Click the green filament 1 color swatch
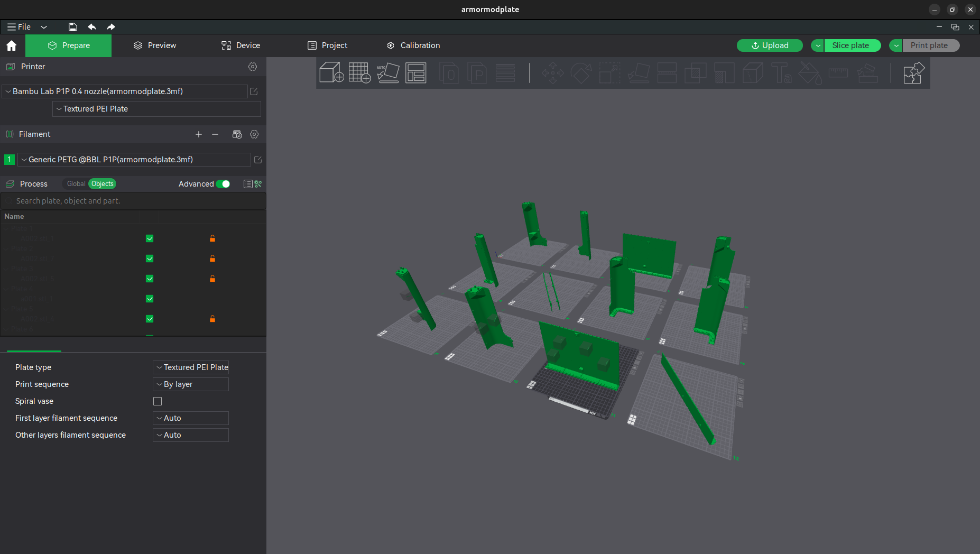 [x=9, y=159]
